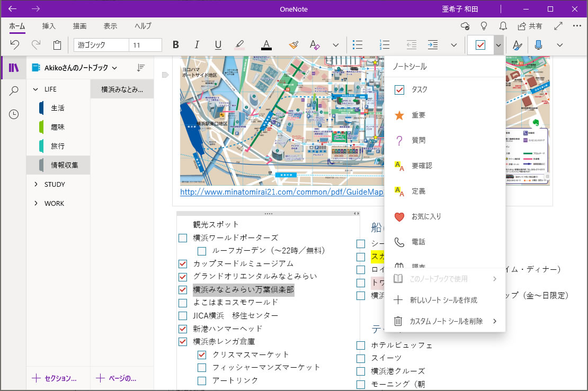Switch to the 挿入 tab
This screenshot has width=588, height=391.
pyautogui.click(x=49, y=26)
